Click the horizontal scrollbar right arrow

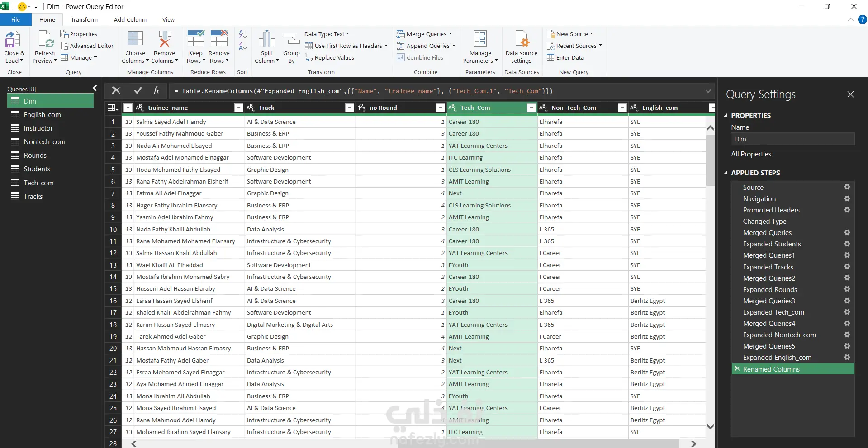693,444
